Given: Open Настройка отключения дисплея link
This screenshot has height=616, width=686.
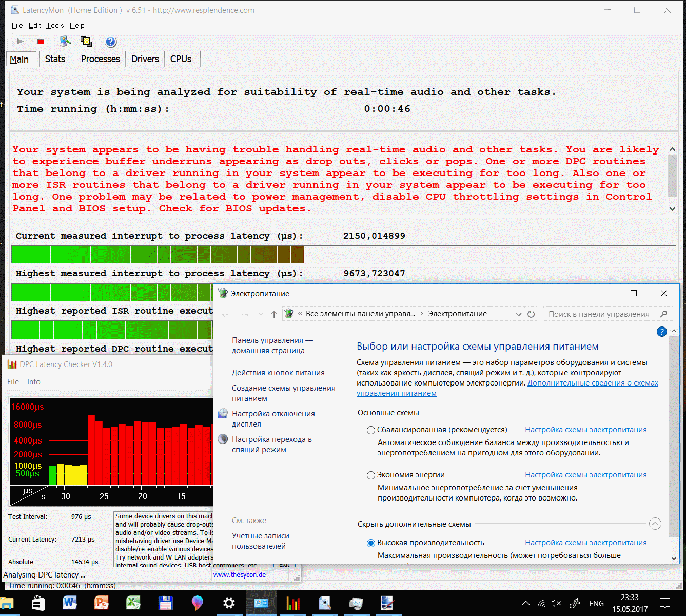Looking at the screenshot, I should coord(273,419).
